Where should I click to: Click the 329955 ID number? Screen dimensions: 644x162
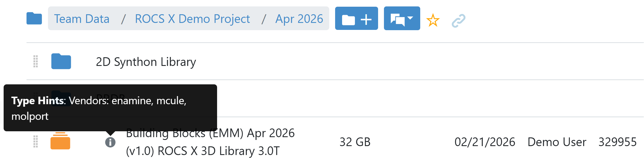click(617, 142)
